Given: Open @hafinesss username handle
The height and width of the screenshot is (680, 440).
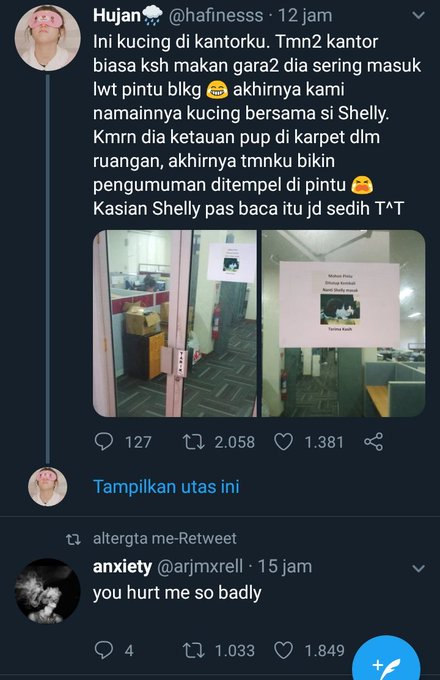Looking at the screenshot, I should pyautogui.click(x=215, y=16).
